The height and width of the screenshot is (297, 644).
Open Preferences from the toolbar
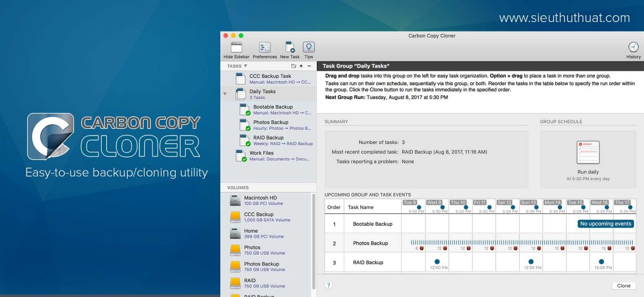coord(264,47)
